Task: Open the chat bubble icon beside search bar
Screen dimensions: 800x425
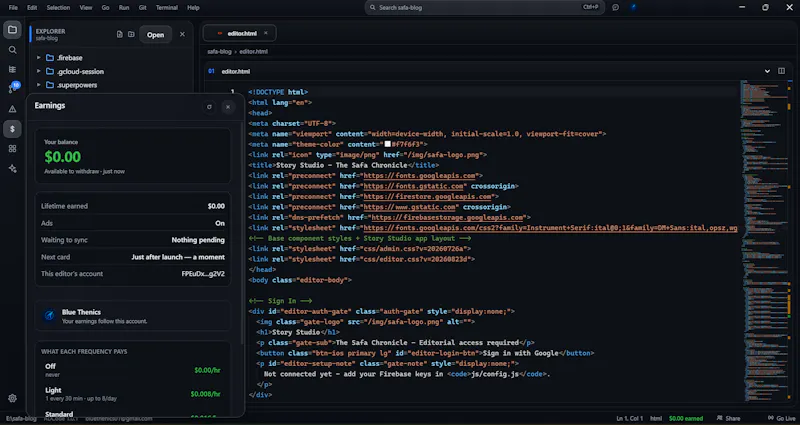Action: (615, 8)
